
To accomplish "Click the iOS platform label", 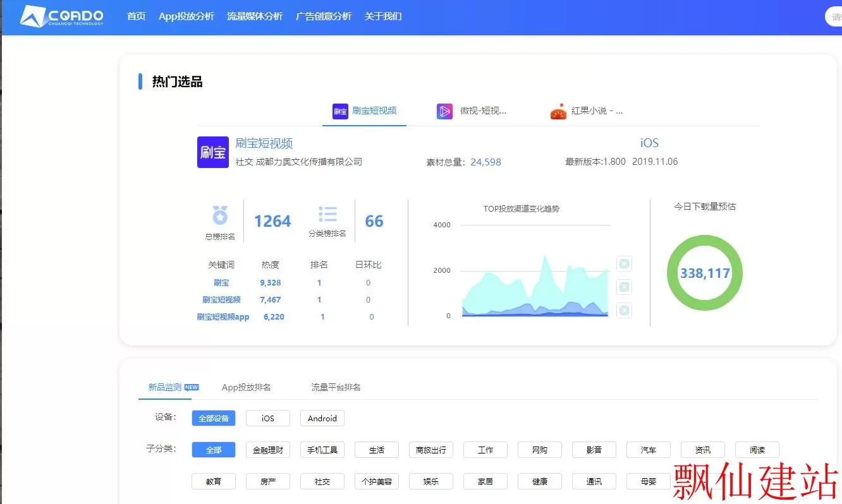I will pyautogui.click(x=649, y=143).
